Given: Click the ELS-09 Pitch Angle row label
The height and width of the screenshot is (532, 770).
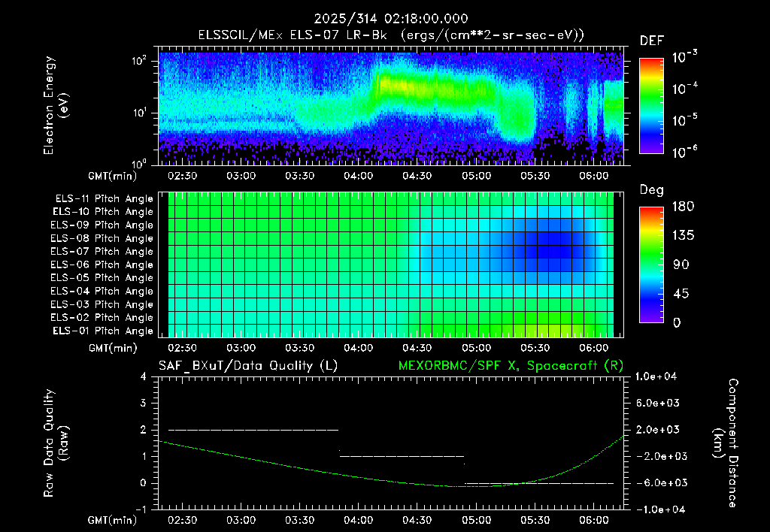Looking at the screenshot, I should [x=102, y=225].
